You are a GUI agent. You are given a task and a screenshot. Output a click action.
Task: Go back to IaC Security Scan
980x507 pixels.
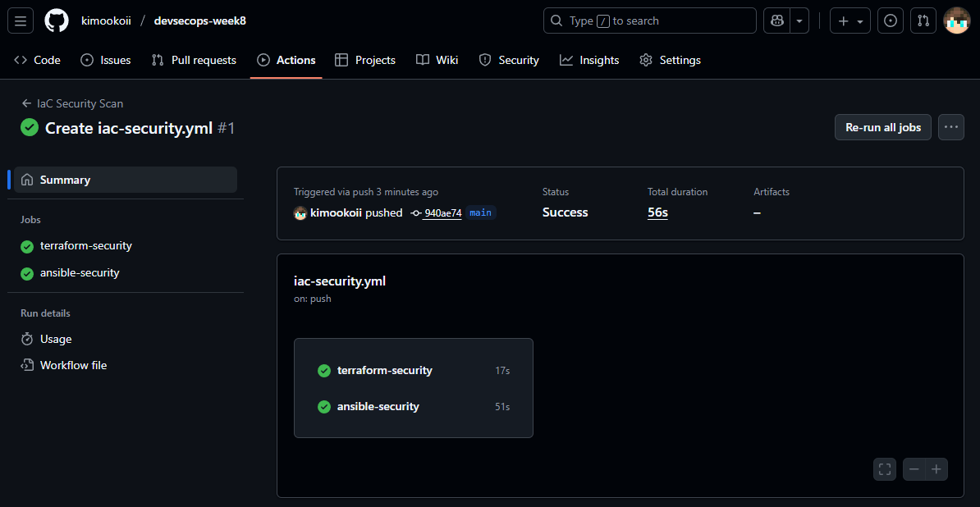pyautogui.click(x=72, y=103)
